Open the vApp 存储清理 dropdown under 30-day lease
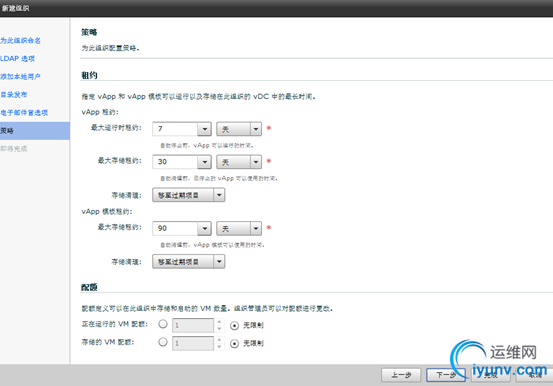Viewport: 553px width, 386px height. click(189, 195)
